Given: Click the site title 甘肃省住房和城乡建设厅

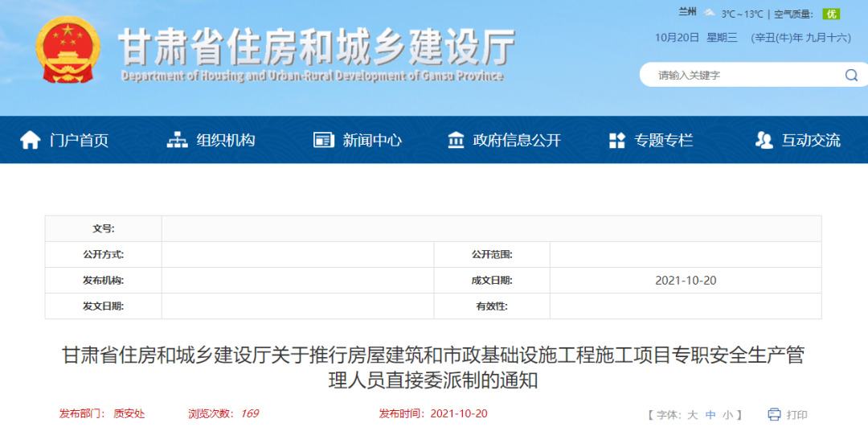Looking at the screenshot, I should [317, 47].
